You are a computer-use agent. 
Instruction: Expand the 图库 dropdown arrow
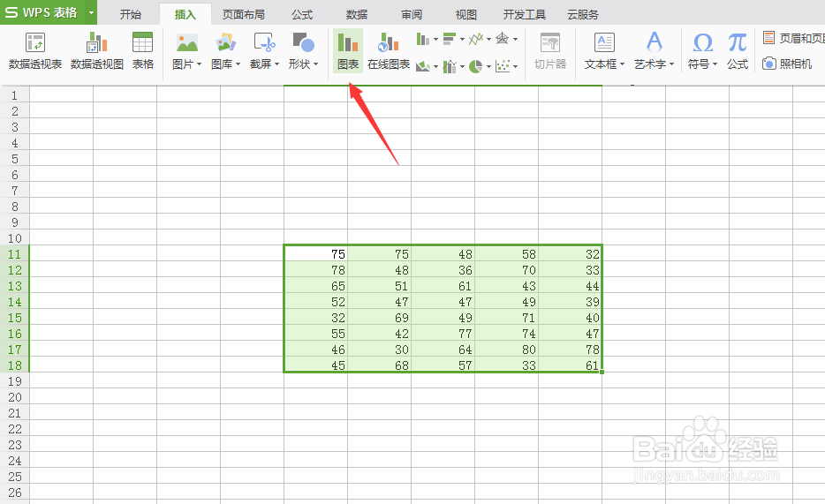[x=238, y=64]
